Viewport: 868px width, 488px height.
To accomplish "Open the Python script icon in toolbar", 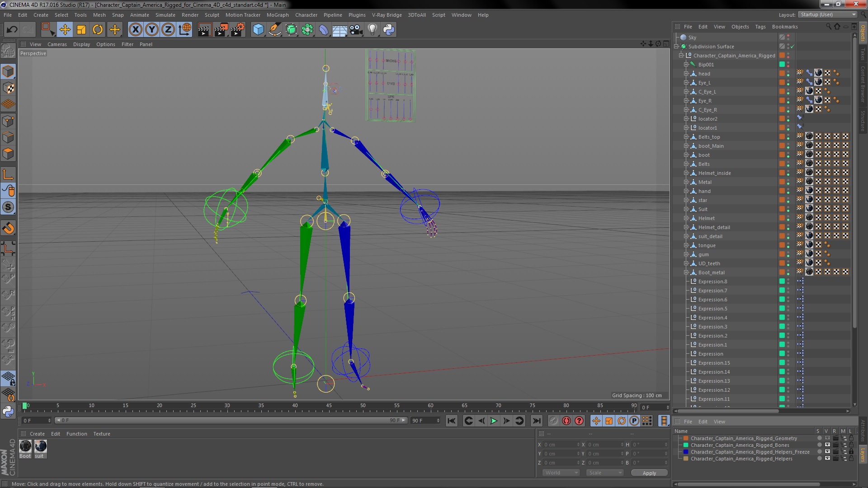I will pos(389,30).
